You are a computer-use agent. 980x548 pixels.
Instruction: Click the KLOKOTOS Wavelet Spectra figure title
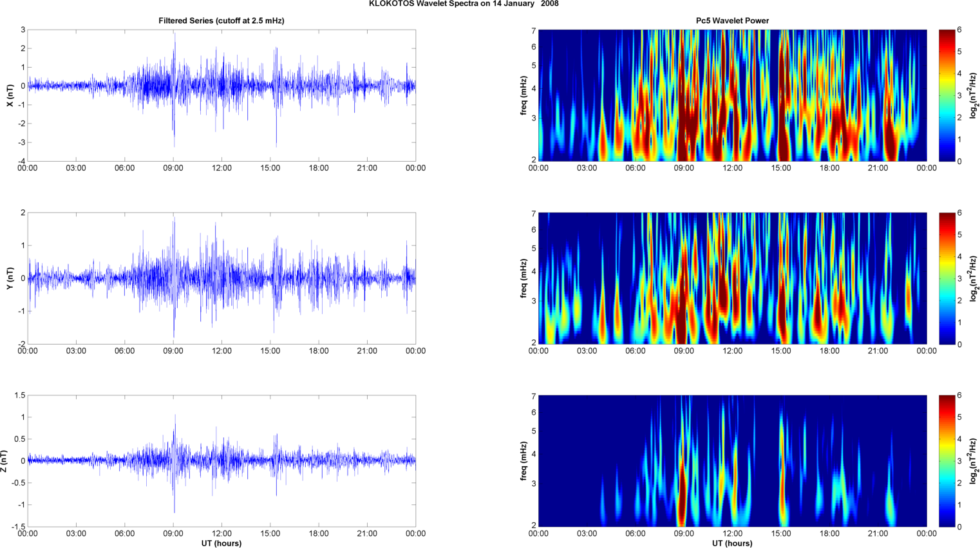click(464, 4)
